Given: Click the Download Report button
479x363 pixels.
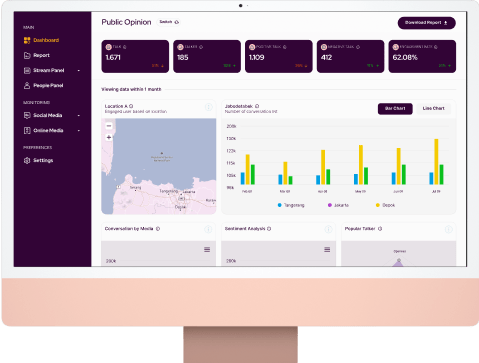Looking at the screenshot, I should tap(426, 23).
